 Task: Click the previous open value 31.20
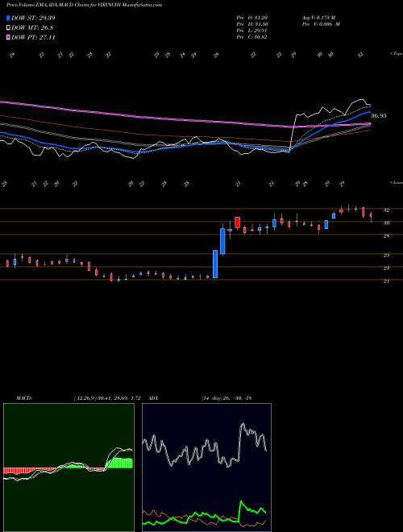[261, 18]
